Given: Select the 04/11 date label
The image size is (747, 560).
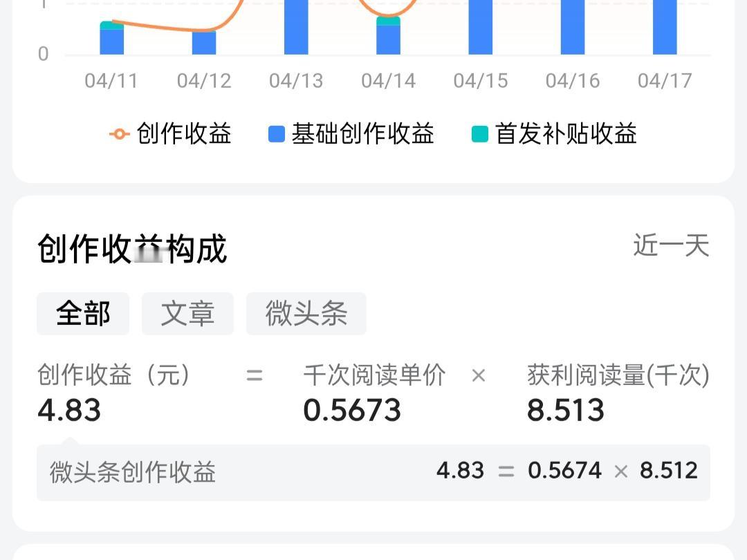Looking at the screenshot, I should point(111,81).
